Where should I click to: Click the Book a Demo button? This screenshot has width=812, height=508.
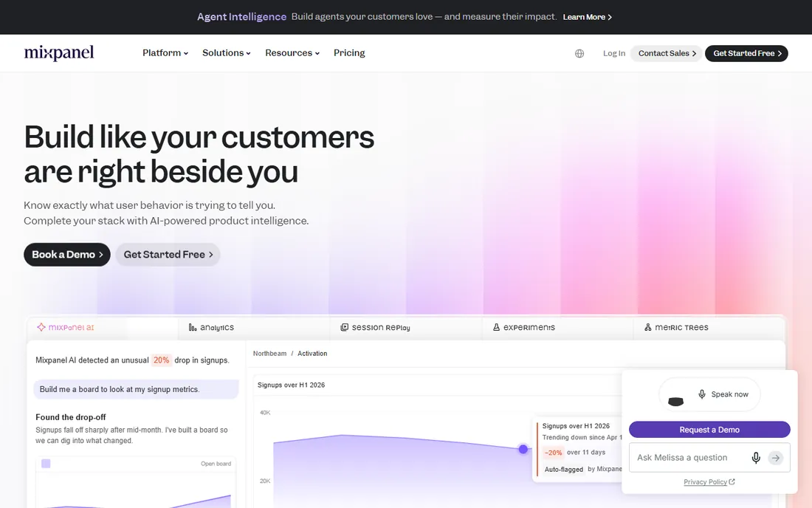click(x=66, y=255)
